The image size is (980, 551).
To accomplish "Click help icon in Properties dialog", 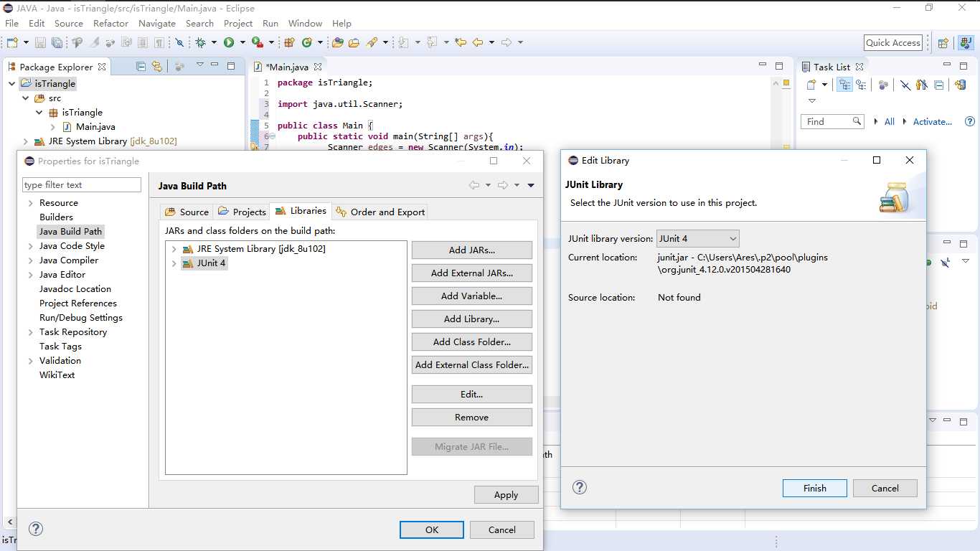I will pos(36,529).
